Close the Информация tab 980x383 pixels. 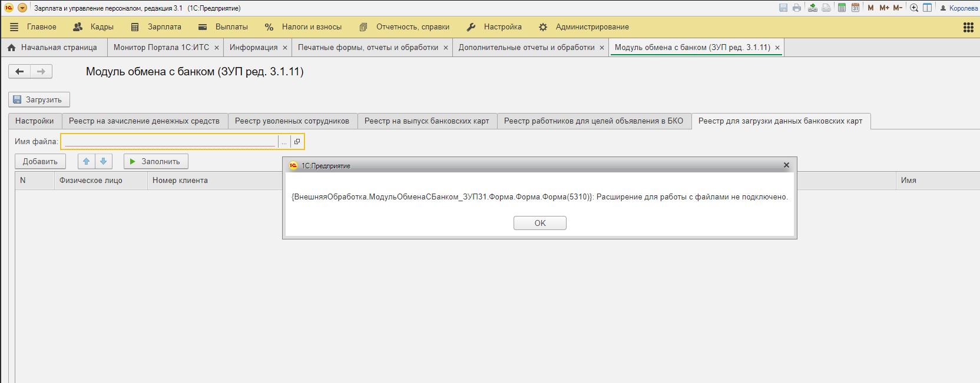[285, 48]
